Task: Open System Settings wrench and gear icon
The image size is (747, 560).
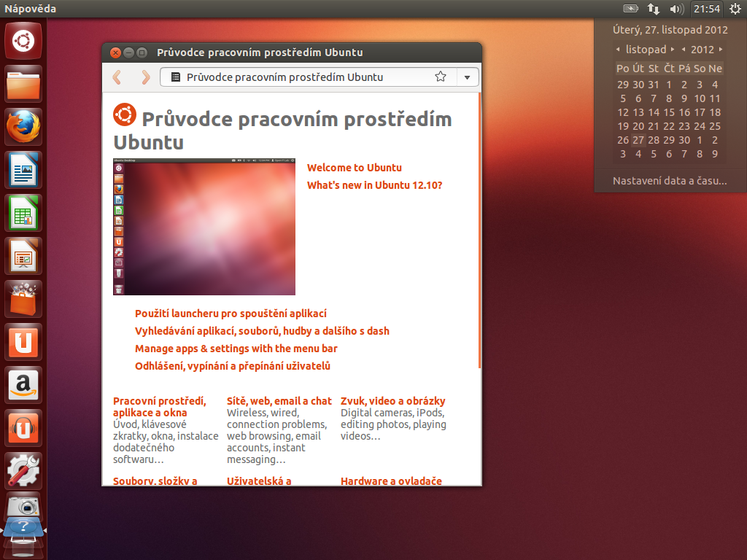Action: [23, 470]
